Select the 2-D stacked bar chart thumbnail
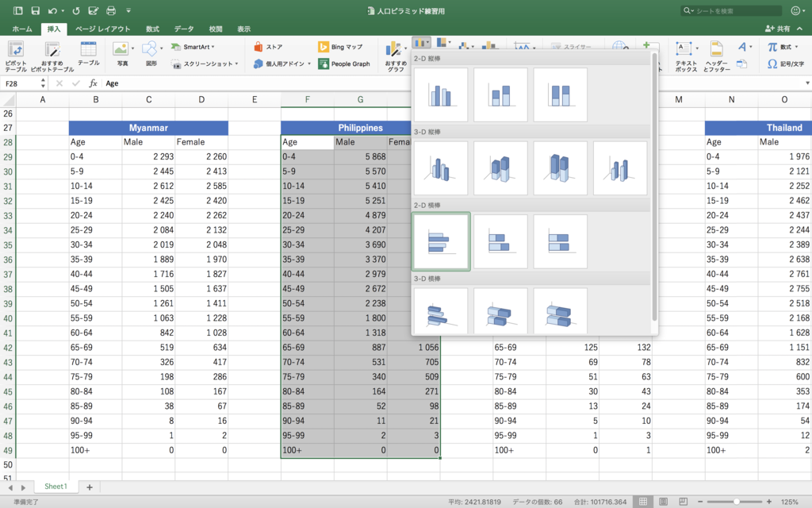The image size is (812, 508). tap(501, 241)
